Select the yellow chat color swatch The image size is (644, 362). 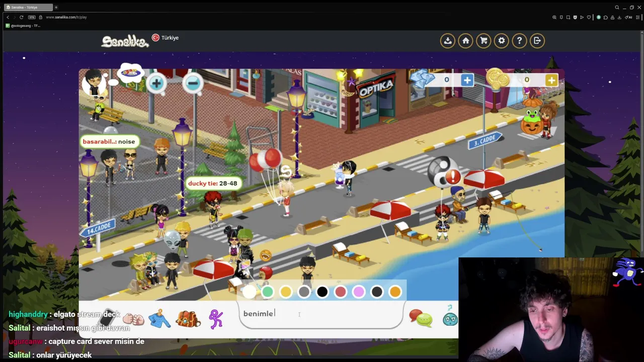coord(286,292)
